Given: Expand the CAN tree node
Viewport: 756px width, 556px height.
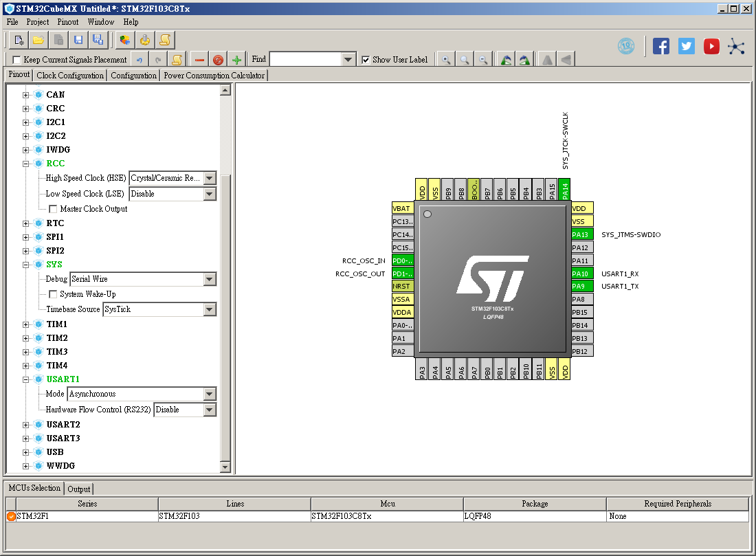Looking at the screenshot, I should pos(26,95).
